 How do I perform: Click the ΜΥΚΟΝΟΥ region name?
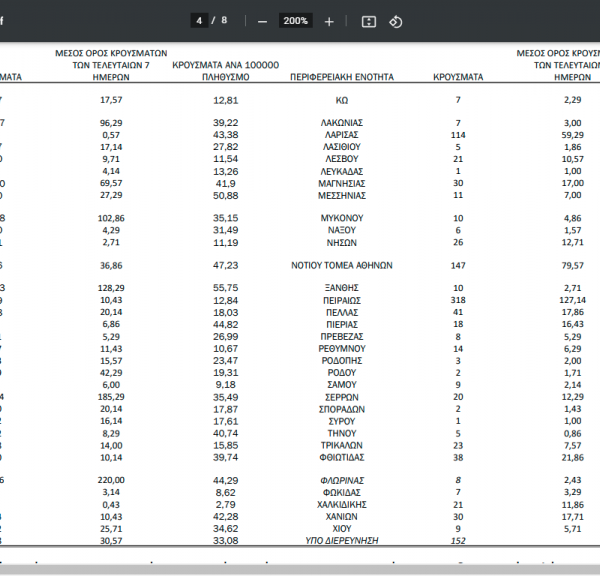coord(342,218)
